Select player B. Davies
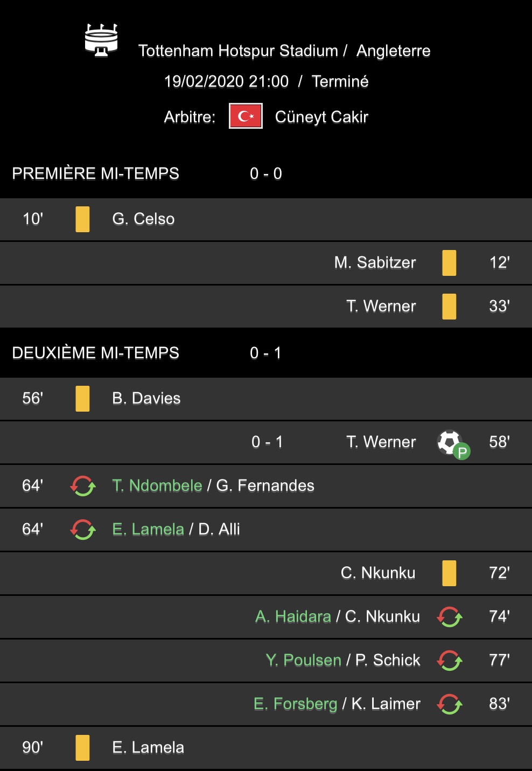532x771 pixels. pos(146,399)
